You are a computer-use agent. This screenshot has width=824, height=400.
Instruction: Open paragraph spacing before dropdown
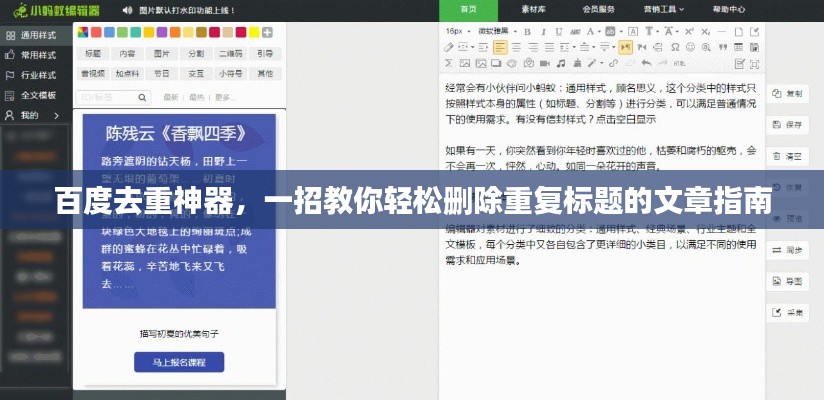click(x=593, y=47)
